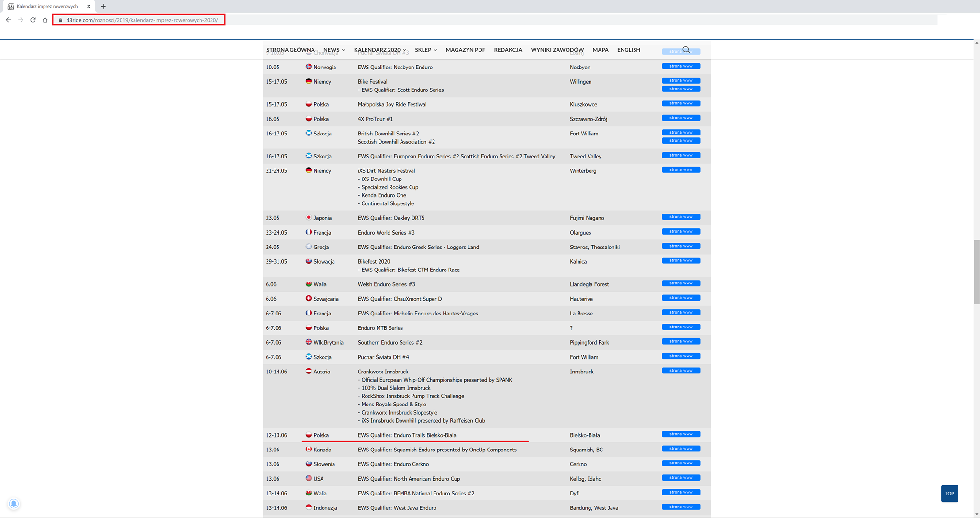This screenshot has width=980, height=518.
Task: Close the Kalendarz imprez rowerowych tab
Action: 89,6
